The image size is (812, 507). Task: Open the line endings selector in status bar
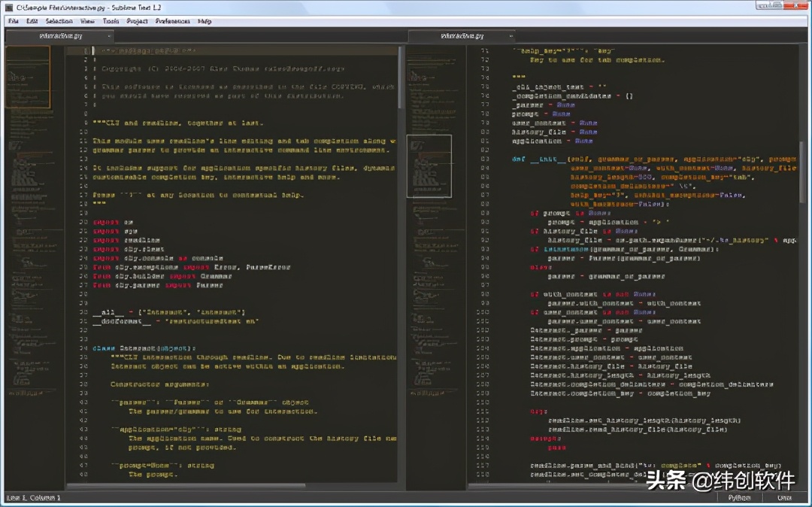784,498
